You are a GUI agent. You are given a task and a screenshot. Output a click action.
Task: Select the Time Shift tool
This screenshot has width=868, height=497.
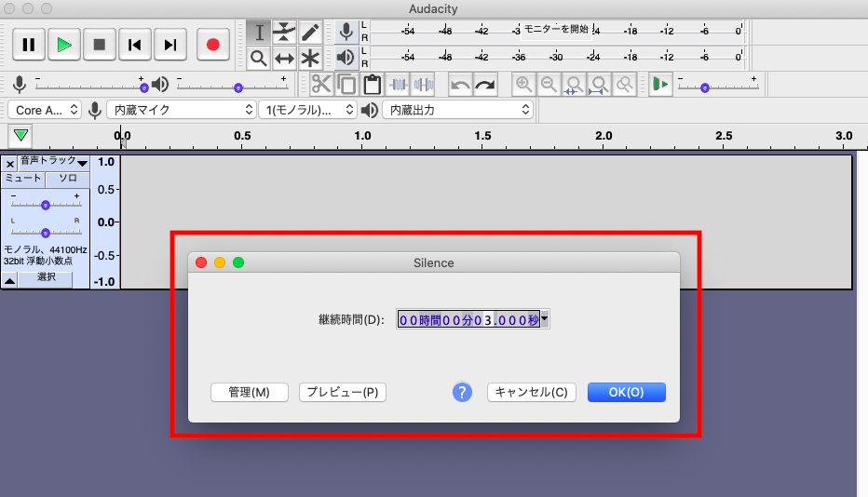pos(284,58)
